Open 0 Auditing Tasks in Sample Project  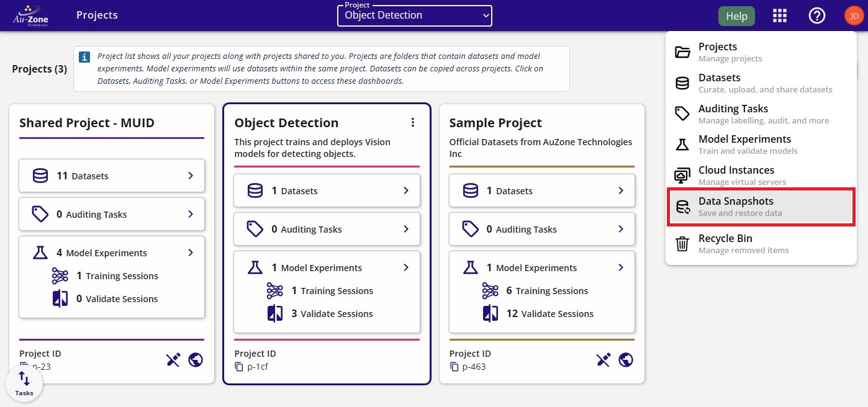click(541, 230)
